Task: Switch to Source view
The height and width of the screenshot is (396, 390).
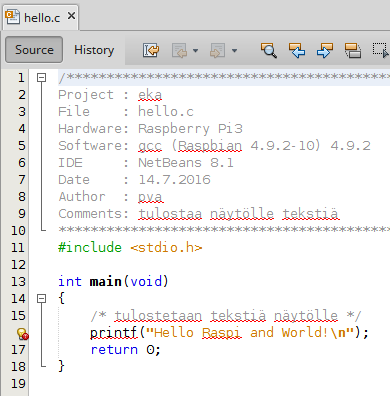Action: [34, 50]
